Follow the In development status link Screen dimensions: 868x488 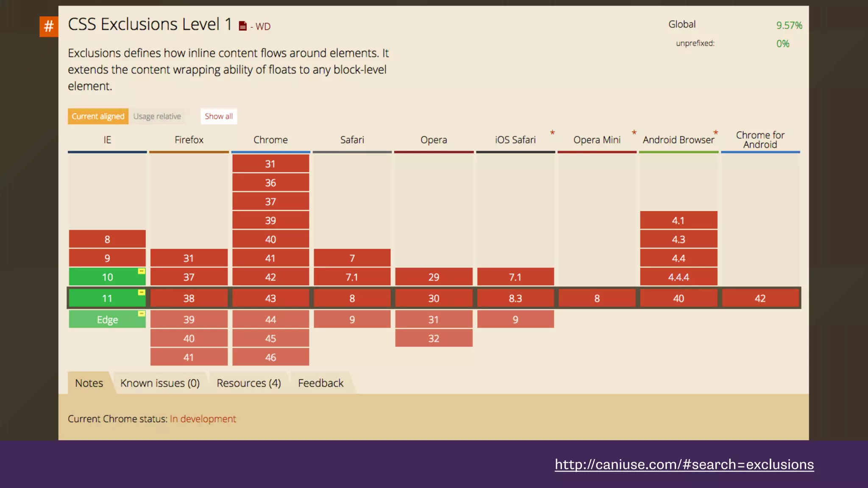(203, 419)
